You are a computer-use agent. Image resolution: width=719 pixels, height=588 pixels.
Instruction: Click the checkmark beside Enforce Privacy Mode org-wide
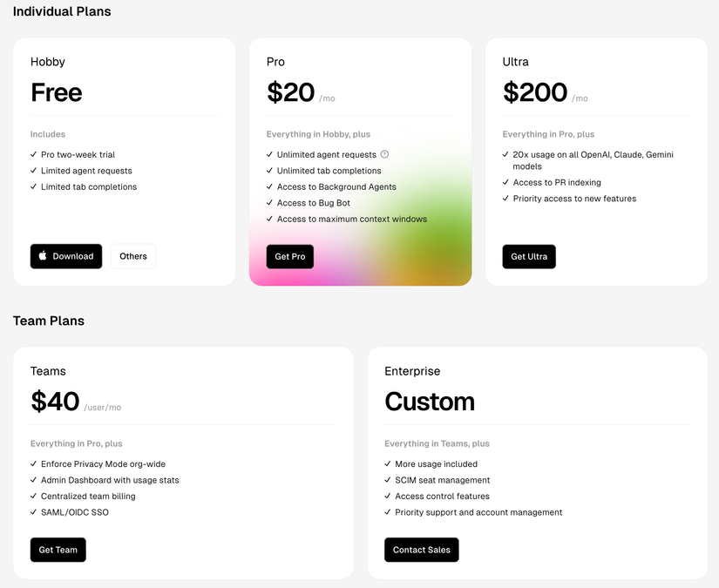[33, 463]
